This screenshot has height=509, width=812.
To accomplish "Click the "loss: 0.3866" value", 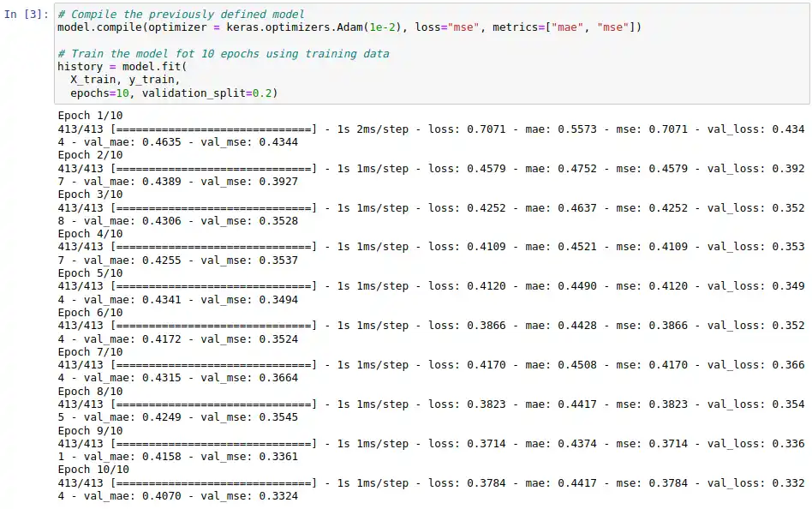I will (467, 325).
